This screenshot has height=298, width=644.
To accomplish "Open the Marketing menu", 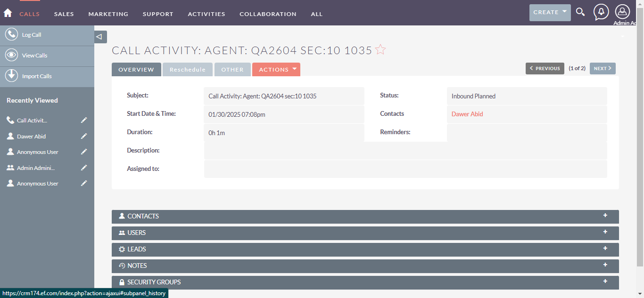I will pos(108,14).
